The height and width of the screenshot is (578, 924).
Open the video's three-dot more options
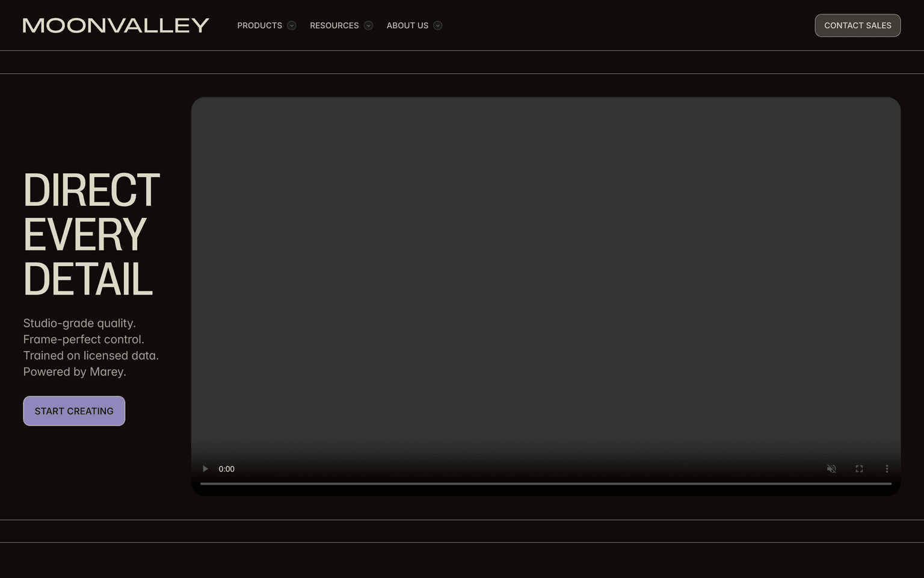pos(887,469)
